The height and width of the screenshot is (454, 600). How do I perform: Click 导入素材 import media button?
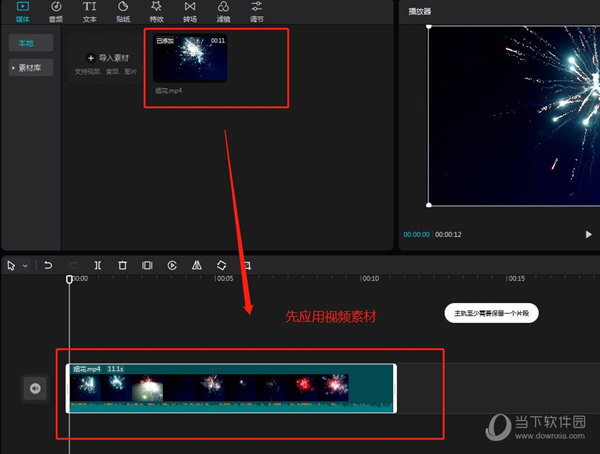tap(107, 58)
